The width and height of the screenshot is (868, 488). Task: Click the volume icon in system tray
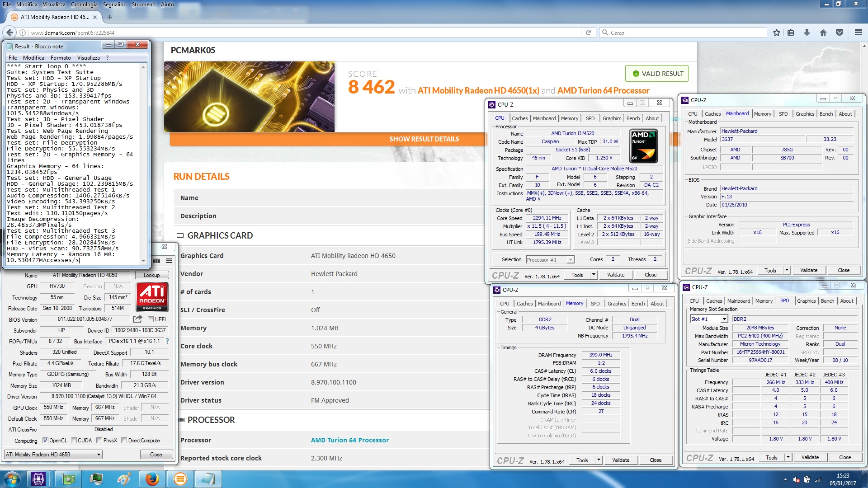tap(797, 480)
